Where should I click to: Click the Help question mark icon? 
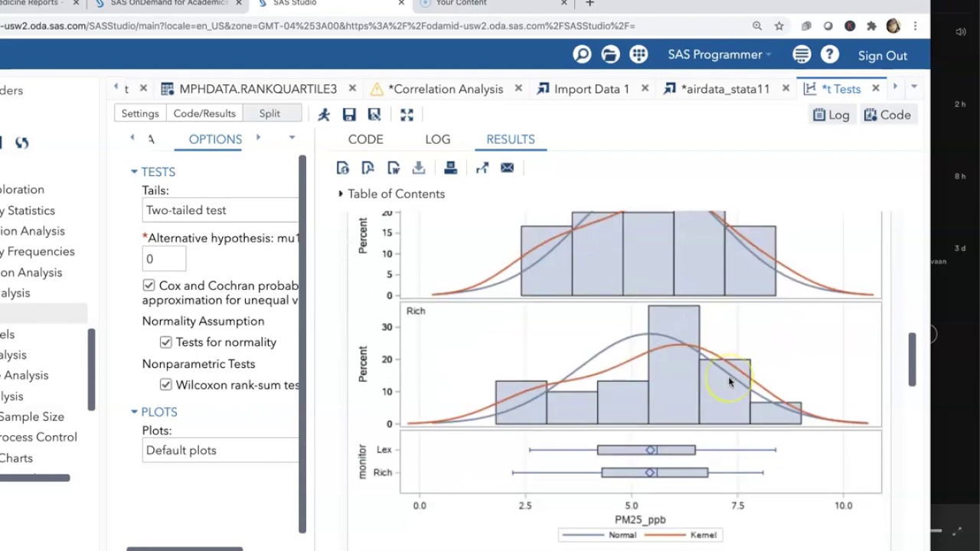pos(830,54)
